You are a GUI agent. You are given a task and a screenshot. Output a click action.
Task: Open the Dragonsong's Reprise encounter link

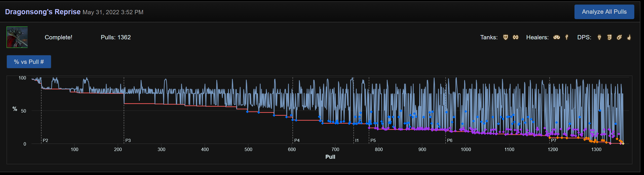[x=43, y=12]
